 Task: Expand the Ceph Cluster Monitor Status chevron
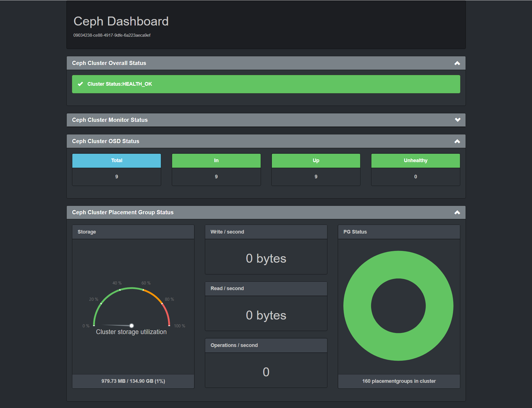point(457,120)
